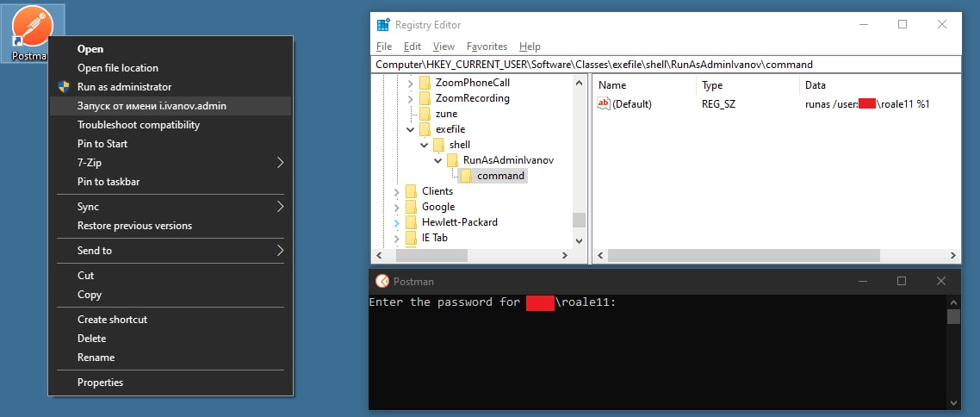Click the Postman console window title icon

(x=381, y=282)
